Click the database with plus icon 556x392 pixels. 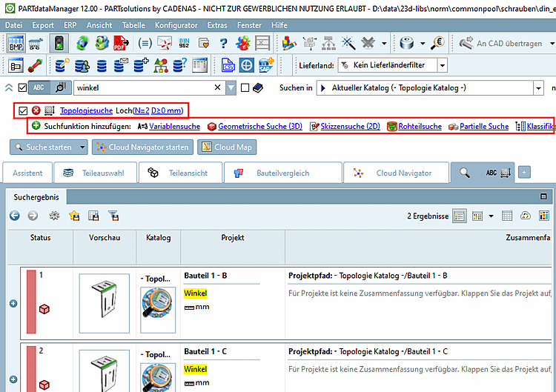click(141, 65)
